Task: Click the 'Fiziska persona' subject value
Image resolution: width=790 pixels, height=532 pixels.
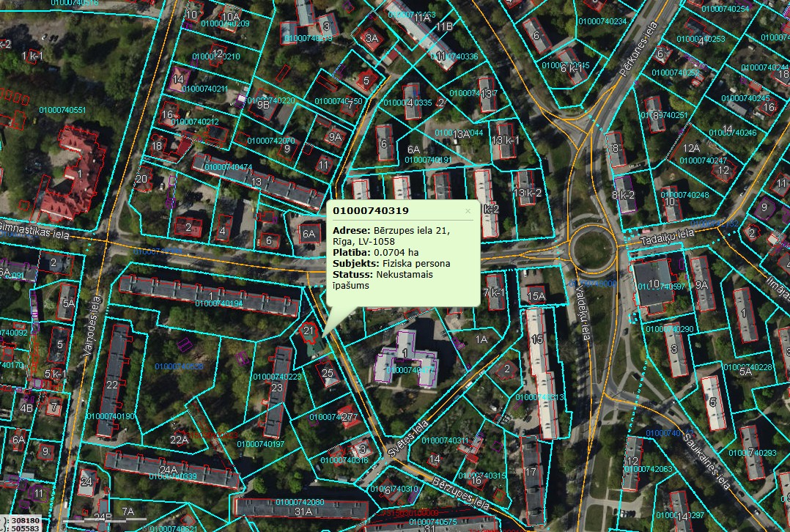Action: pos(416,264)
